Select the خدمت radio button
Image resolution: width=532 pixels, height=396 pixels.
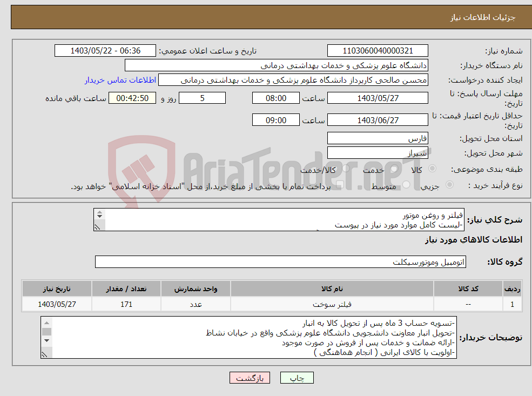coord(394,169)
